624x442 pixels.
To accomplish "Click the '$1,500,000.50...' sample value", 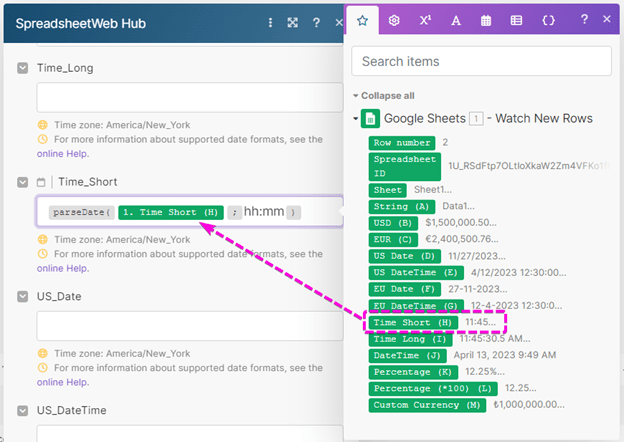I will (461, 223).
